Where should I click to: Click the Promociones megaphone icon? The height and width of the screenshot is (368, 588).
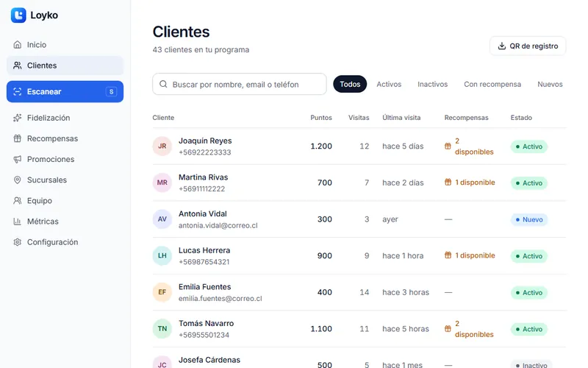point(17,159)
